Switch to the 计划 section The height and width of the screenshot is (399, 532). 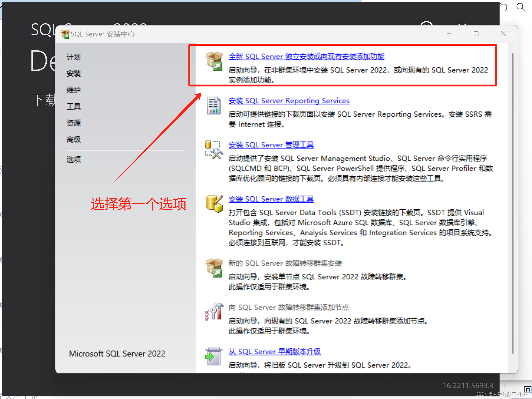point(73,57)
